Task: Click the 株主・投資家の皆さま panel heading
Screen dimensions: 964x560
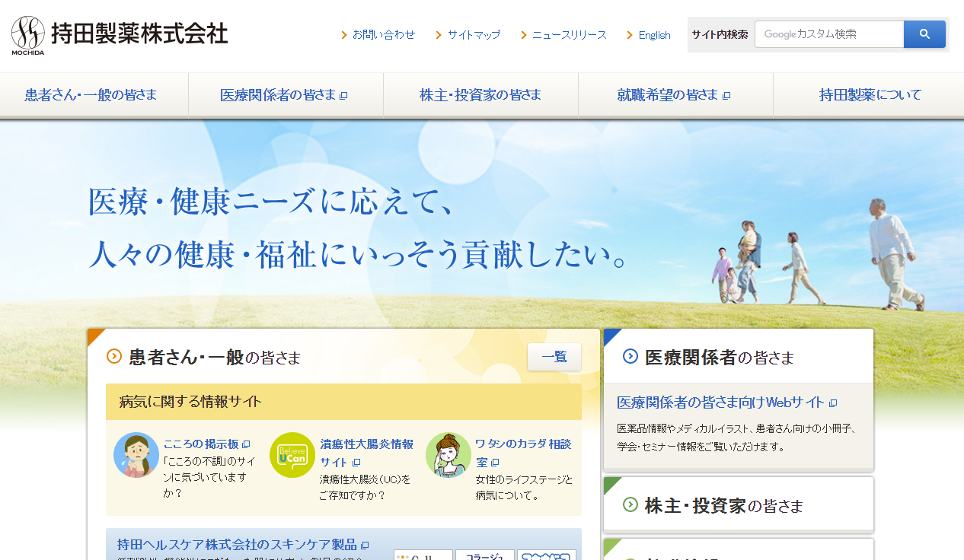Action: coord(723,505)
